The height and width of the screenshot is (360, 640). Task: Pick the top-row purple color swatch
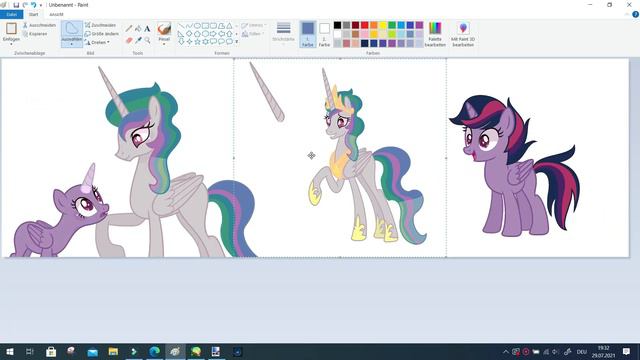pos(419,25)
